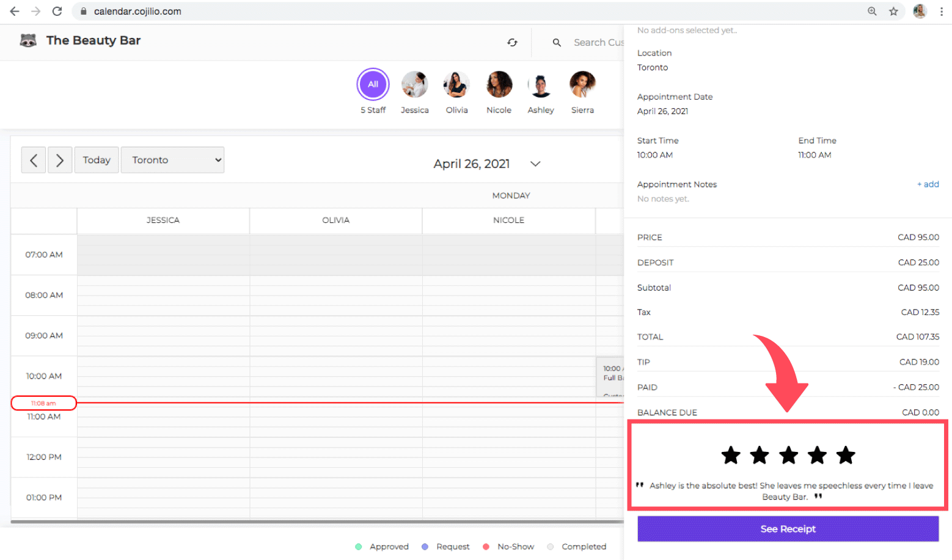Expand the April 26, 2021 date picker
Image resolution: width=952 pixels, height=560 pixels.
[x=535, y=164]
